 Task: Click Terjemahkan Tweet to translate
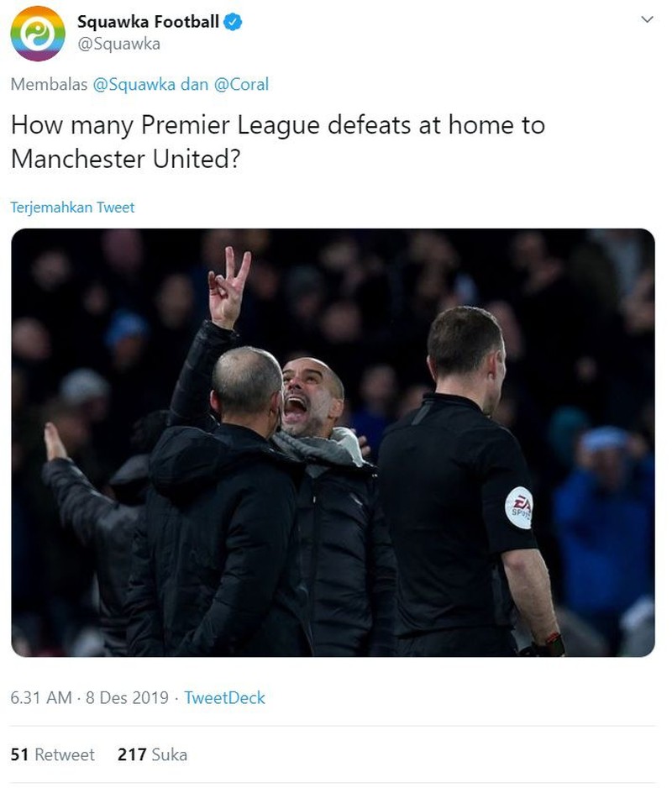tap(72, 208)
